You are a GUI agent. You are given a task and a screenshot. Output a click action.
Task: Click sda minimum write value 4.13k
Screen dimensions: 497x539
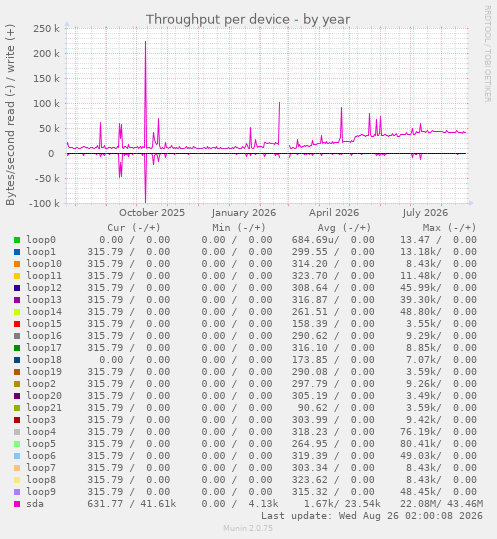[263, 504]
